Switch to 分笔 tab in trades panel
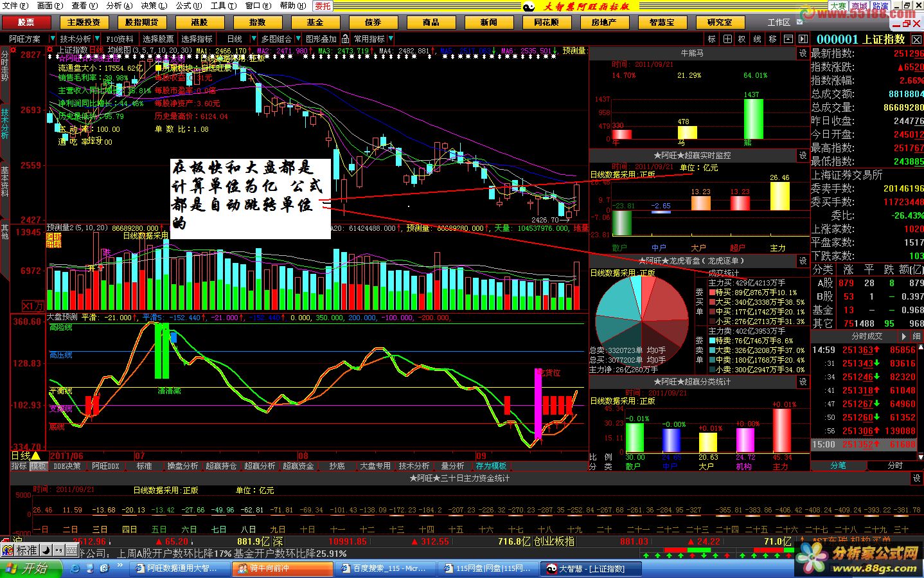 [x=838, y=465]
